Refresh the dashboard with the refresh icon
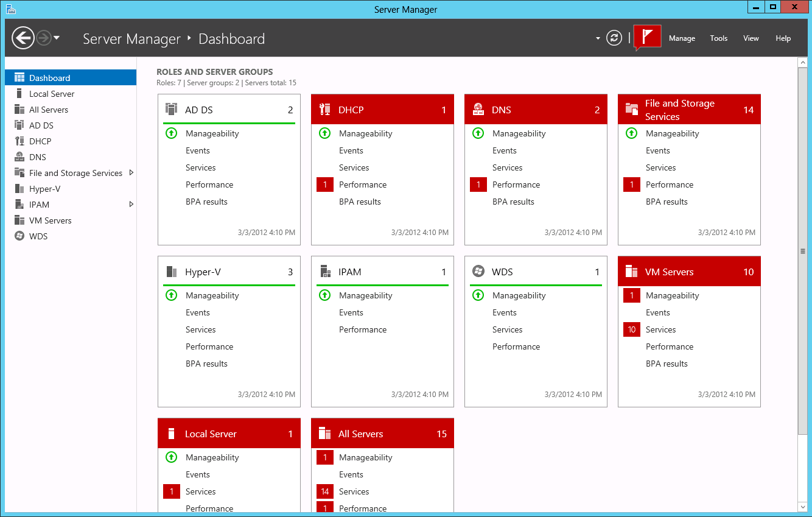Image resolution: width=812 pixels, height=517 pixels. tap(614, 38)
